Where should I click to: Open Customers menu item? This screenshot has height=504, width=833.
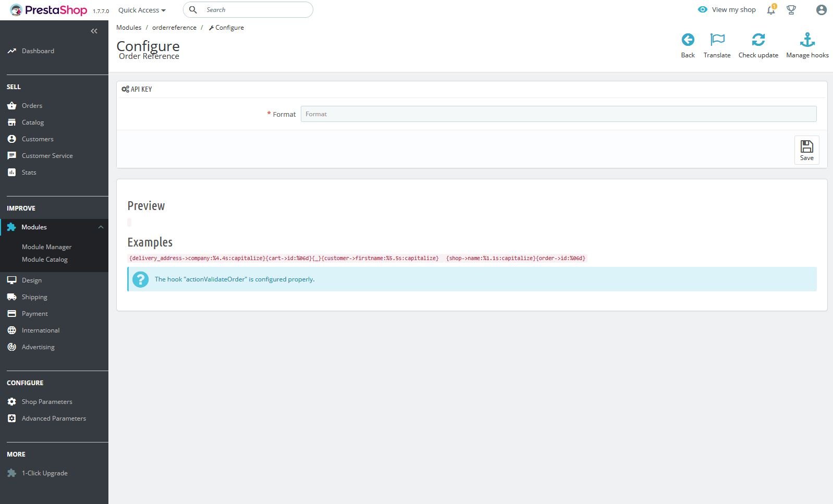38,139
